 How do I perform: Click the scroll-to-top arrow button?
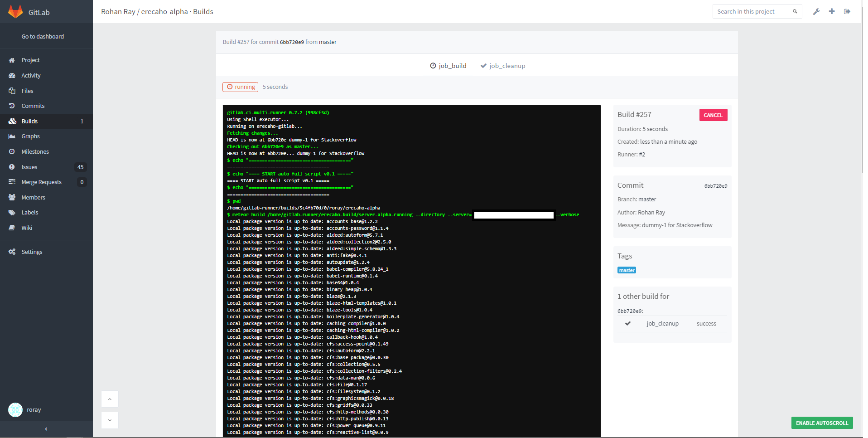[x=110, y=399]
